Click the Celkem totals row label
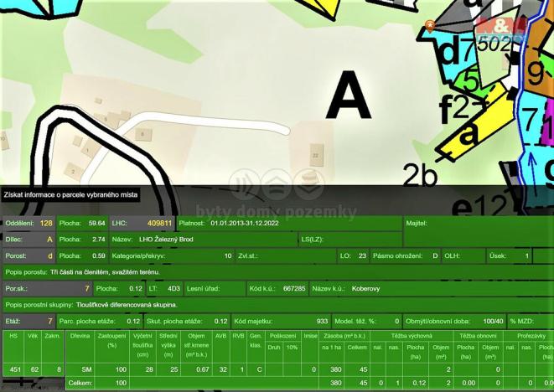 click(80, 383)
